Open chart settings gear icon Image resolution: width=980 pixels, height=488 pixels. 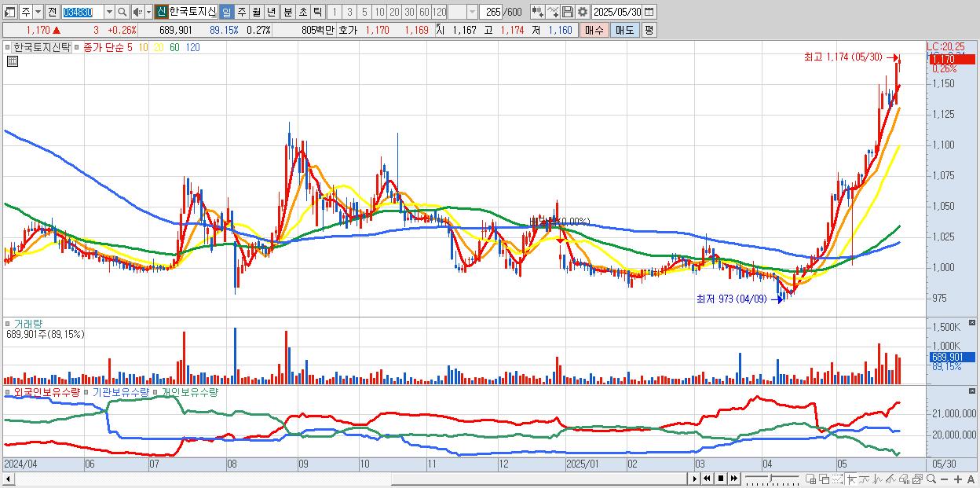pyautogui.click(x=582, y=12)
